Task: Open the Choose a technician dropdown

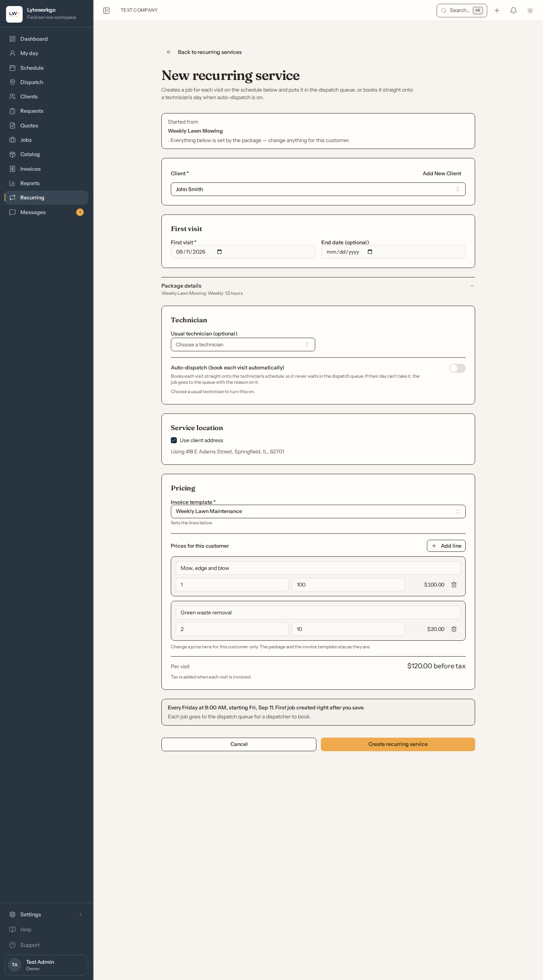Action: pos(243,344)
